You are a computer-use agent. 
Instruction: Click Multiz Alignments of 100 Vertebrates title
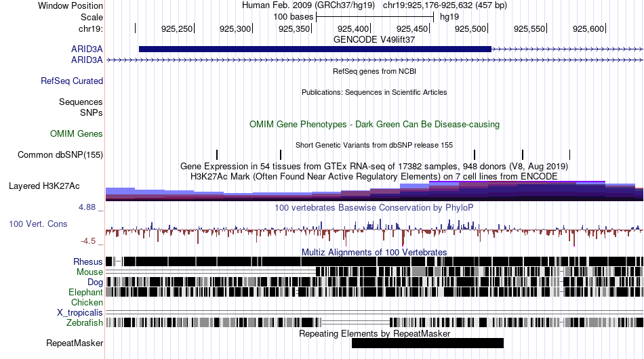point(374,252)
